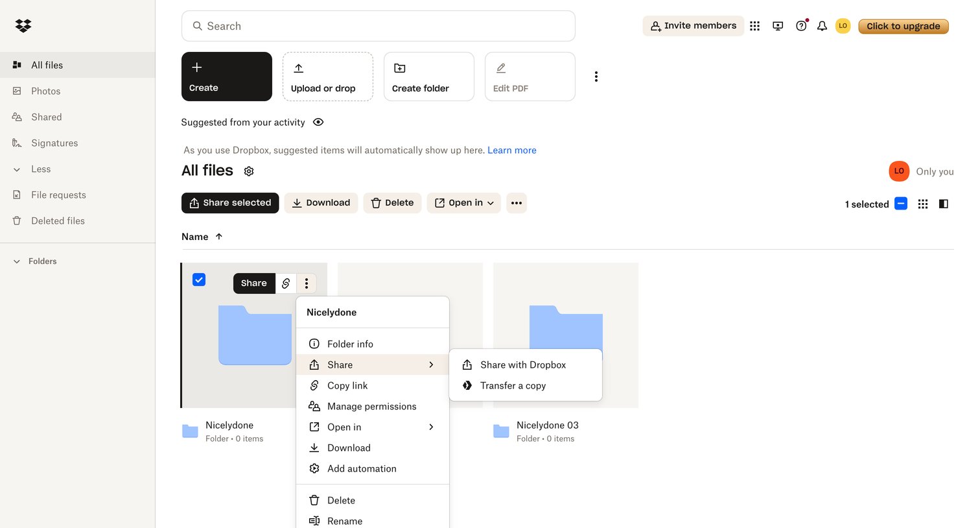Open File requests in sidebar
This screenshot has height=528, width=980.
[78, 195]
